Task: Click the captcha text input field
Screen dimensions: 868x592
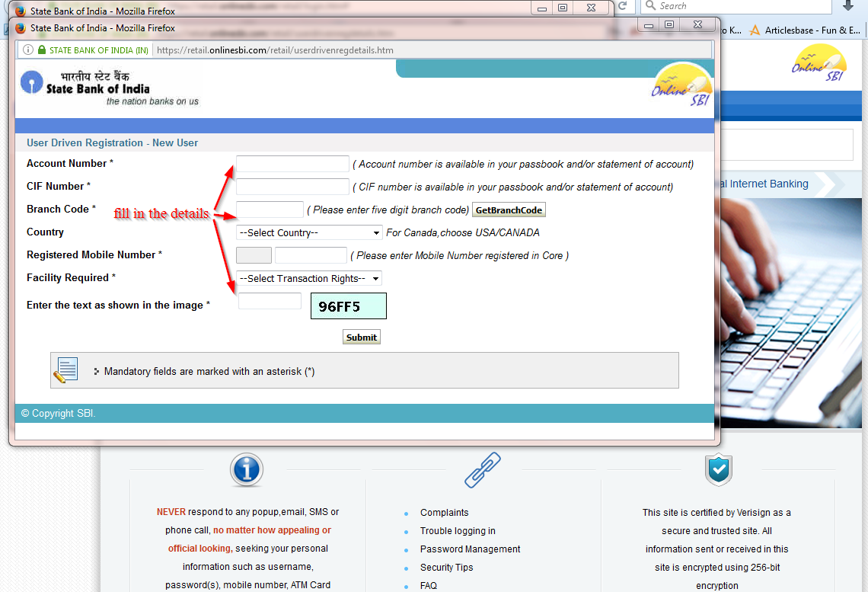Action: coord(270,301)
